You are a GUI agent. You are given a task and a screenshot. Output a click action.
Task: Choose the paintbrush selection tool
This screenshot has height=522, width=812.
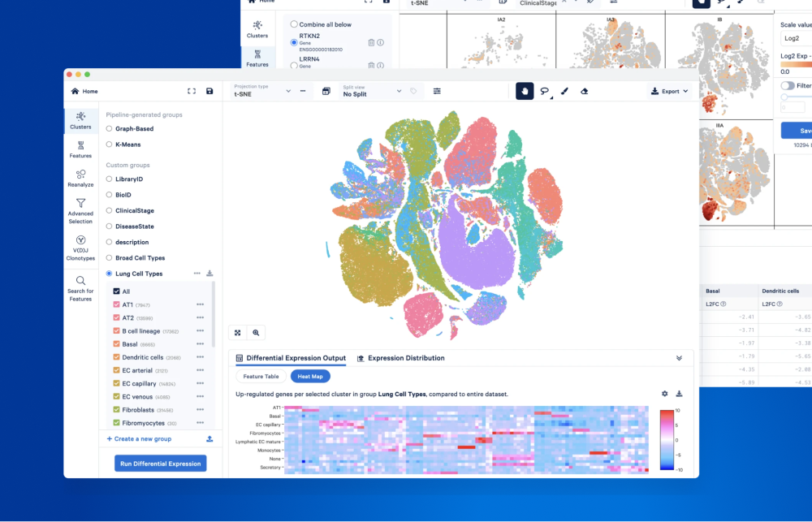564,91
